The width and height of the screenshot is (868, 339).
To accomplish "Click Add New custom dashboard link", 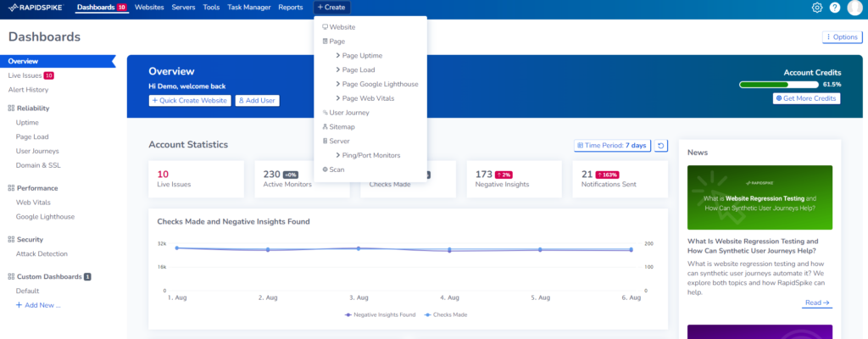I will 38,305.
